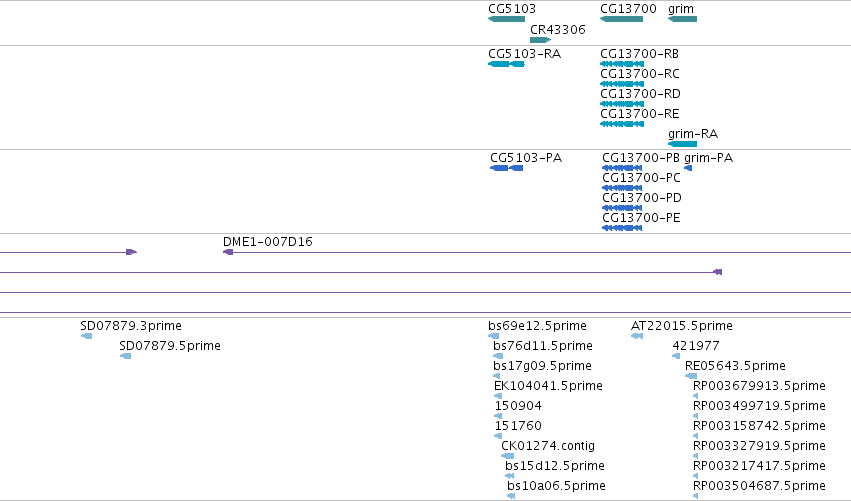
Task: Click the bs10a06.5prime label
Action: 556,486
